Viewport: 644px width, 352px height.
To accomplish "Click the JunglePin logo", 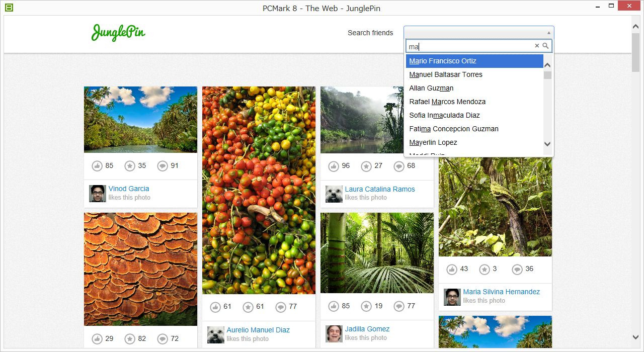I will [118, 33].
